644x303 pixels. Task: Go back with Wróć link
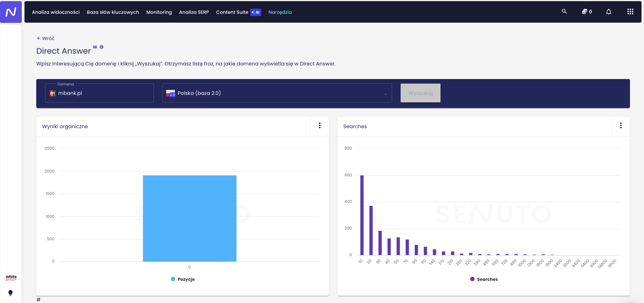(46, 38)
